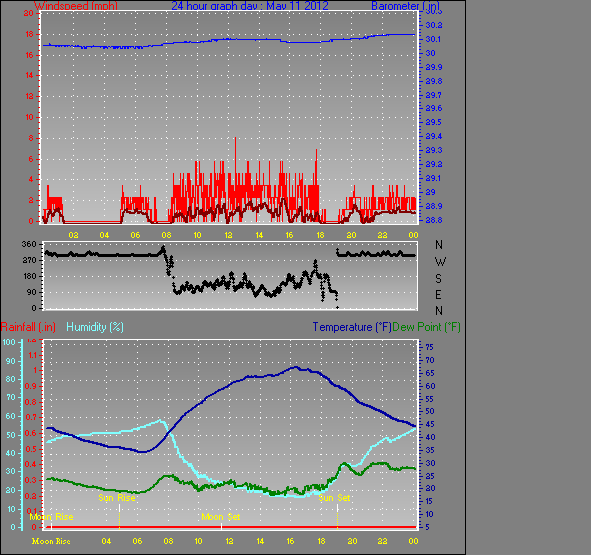The image size is (591, 555).
Task: Click the '29.5' barometer axis value
Action: click(x=434, y=122)
